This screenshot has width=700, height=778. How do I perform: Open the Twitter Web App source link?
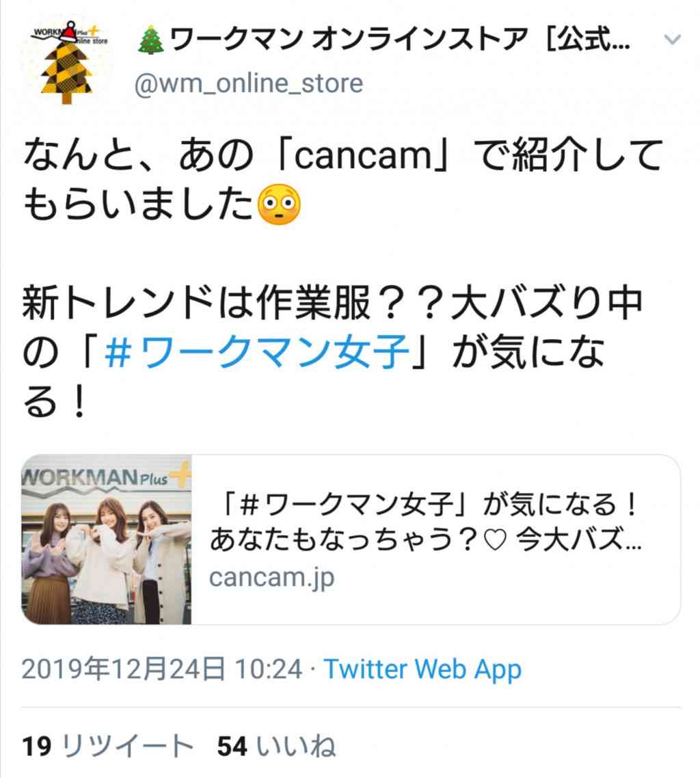coord(422,669)
